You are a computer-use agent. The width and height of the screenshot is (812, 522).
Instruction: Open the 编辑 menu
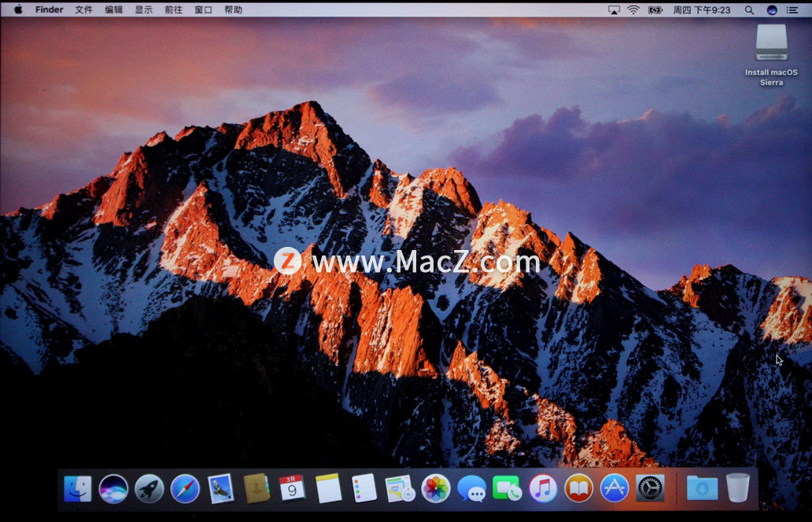pos(113,10)
